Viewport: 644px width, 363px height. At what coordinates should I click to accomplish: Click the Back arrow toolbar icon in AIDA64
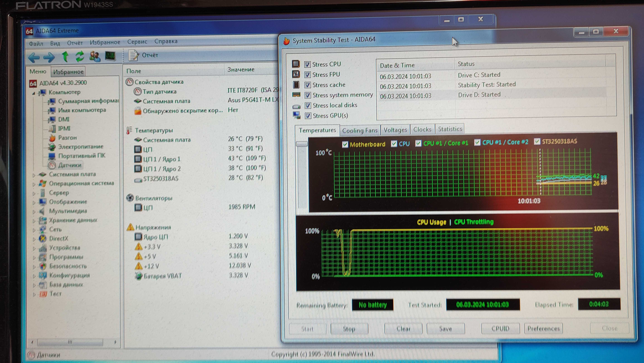pos(34,58)
